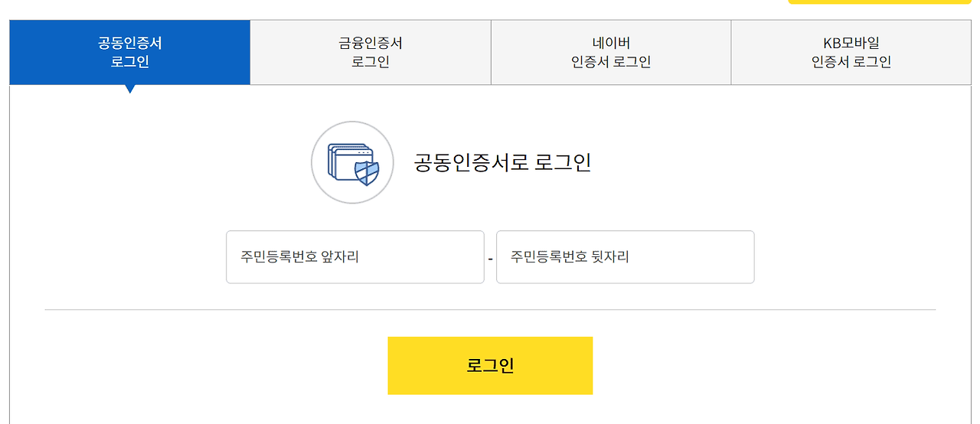Click the blue triangle pointer under active tab
This screenshot has width=980, height=424.
pyautogui.click(x=130, y=89)
